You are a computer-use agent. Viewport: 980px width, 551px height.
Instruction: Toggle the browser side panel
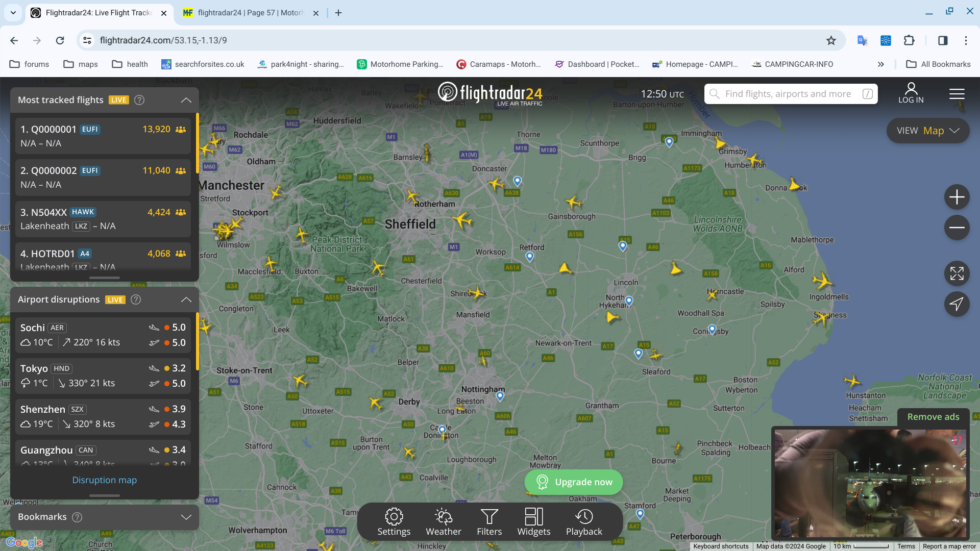click(943, 40)
